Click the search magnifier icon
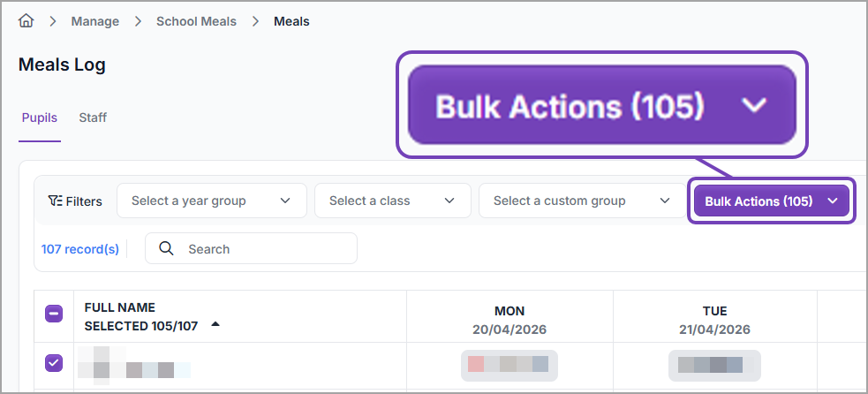Image resolution: width=868 pixels, height=394 pixels. point(166,249)
